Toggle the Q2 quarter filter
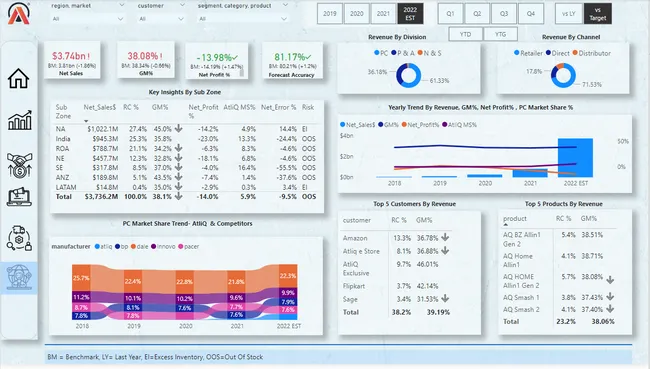The height and width of the screenshot is (369, 650). click(477, 14)
